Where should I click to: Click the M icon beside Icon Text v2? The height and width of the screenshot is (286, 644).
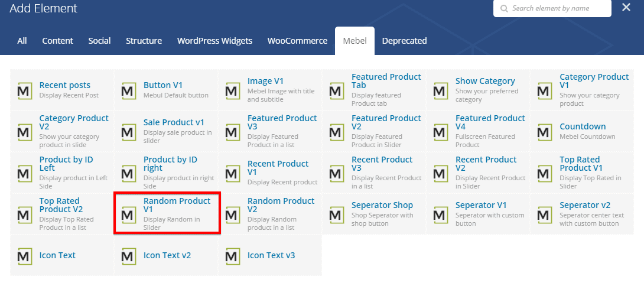[129, 256]
